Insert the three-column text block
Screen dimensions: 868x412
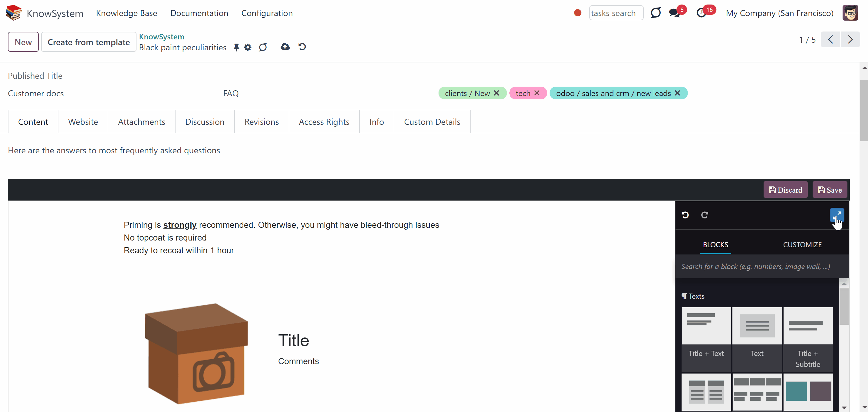tap(757, 392)
